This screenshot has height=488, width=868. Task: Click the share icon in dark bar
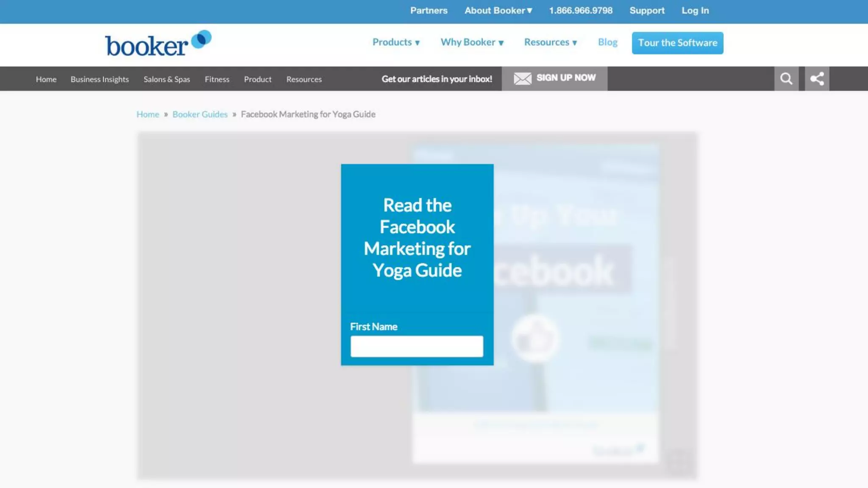(x=817, y=79)
